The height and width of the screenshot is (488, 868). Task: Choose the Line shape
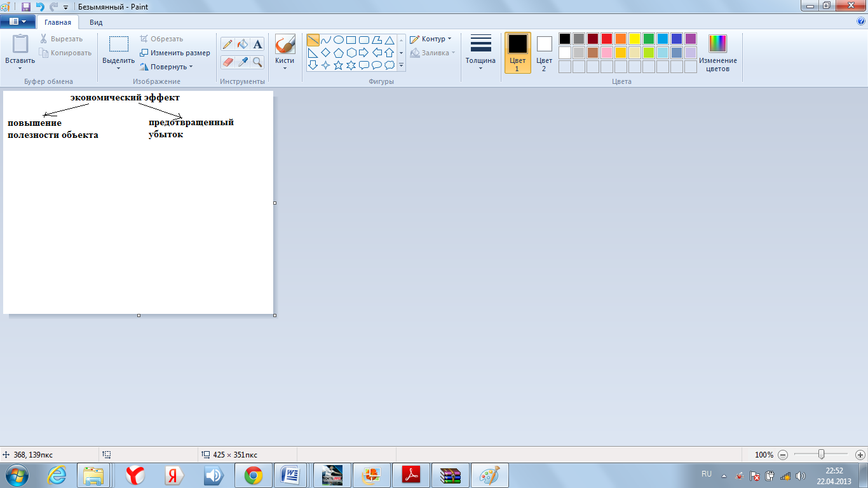[x=313, y=40]
